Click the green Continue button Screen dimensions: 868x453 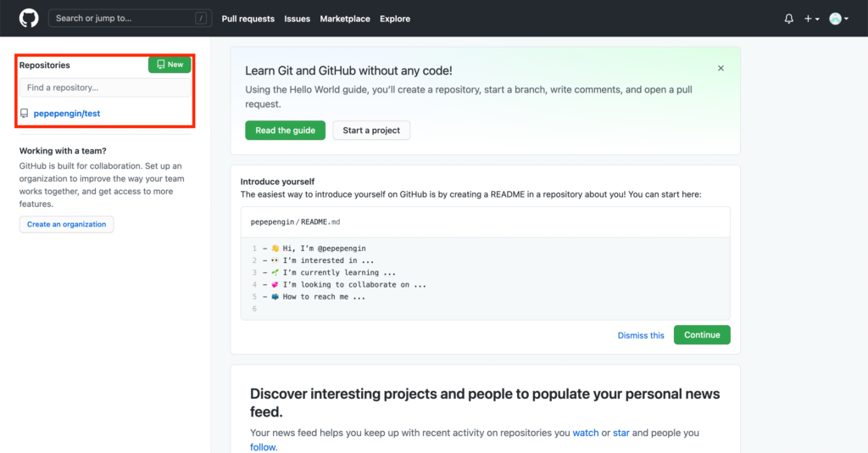(702, 335)
